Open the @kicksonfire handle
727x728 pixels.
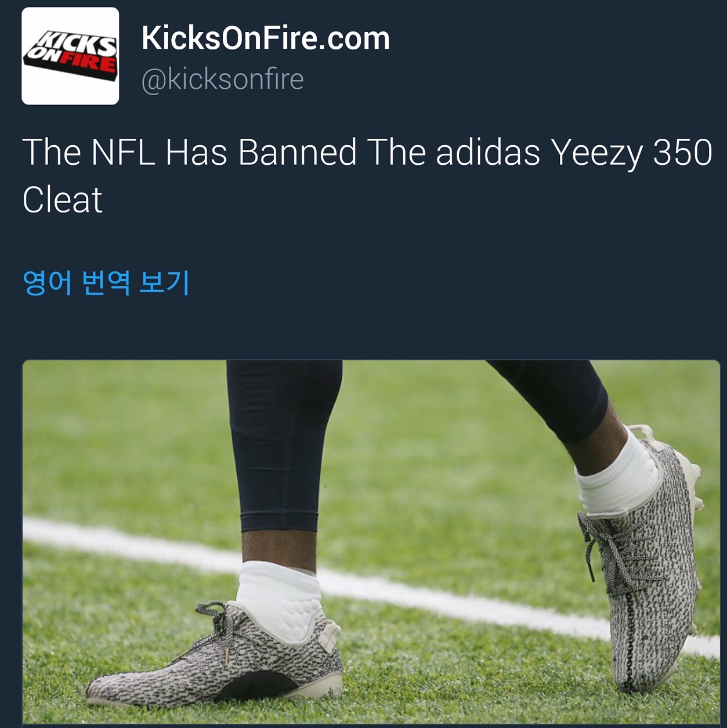pos(222,79)
